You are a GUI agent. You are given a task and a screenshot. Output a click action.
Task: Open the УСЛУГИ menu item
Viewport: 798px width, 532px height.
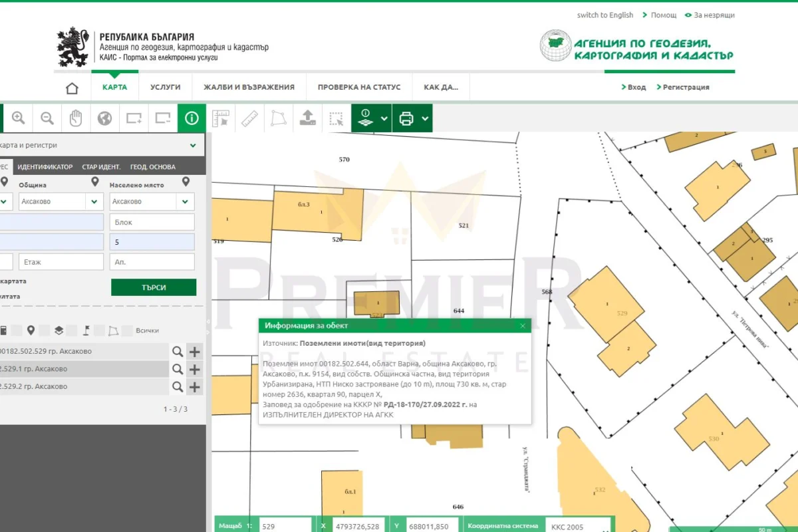166,87
